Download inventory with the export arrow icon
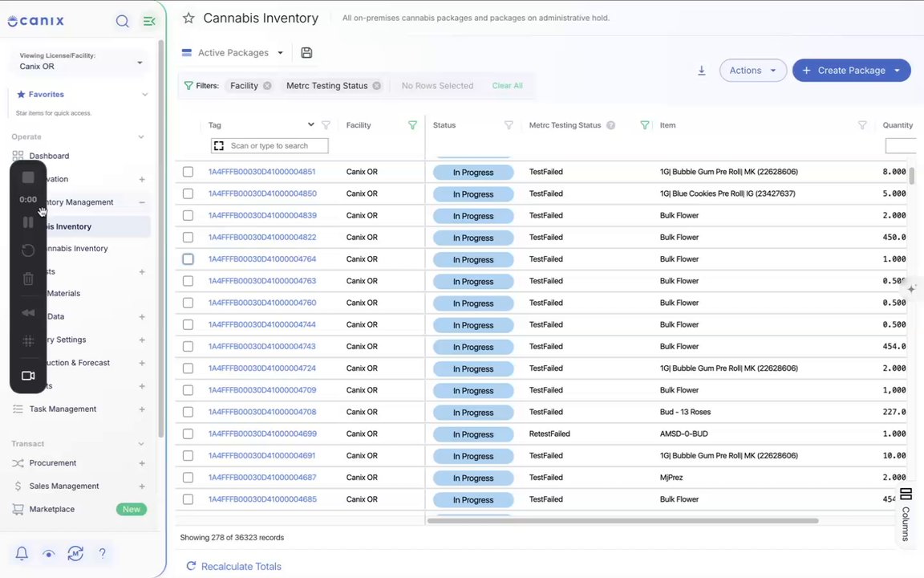The height and width of the screenshot is (578, 924). 701,70
